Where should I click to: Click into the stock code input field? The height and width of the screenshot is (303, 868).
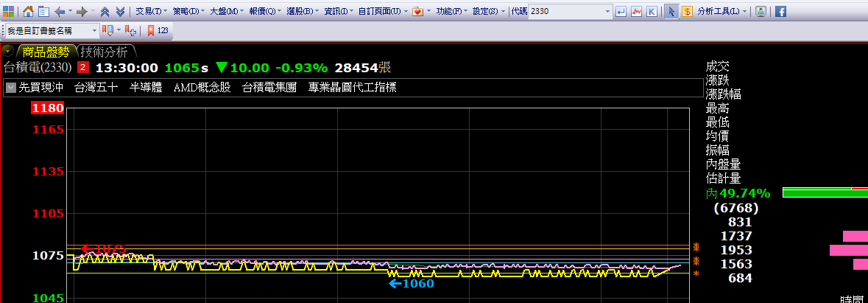click(565, 11)
